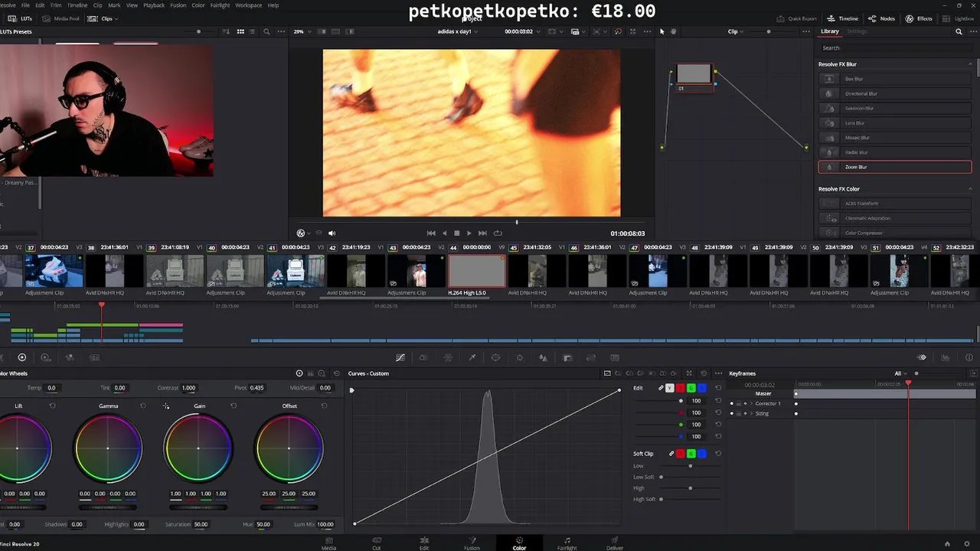Open the Workspace menu
Image resolution: width=980 pixels, height=551 pixels.
tap(248, 5)
